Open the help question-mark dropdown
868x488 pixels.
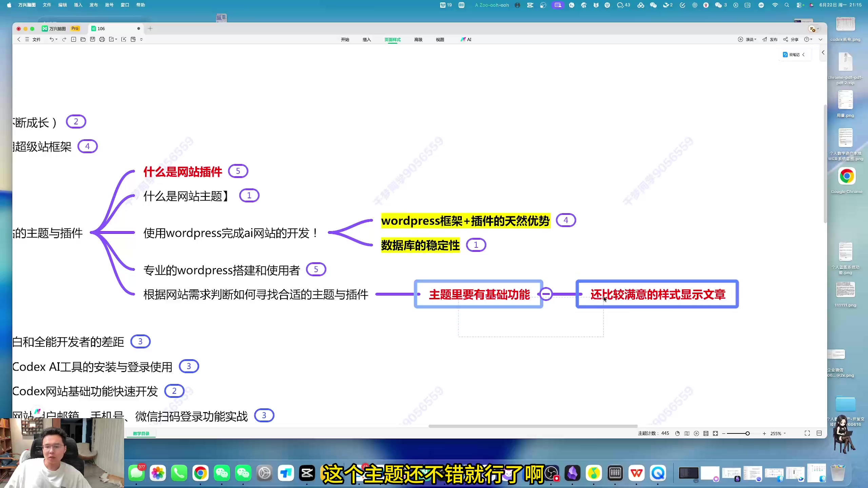pos(808,39)
